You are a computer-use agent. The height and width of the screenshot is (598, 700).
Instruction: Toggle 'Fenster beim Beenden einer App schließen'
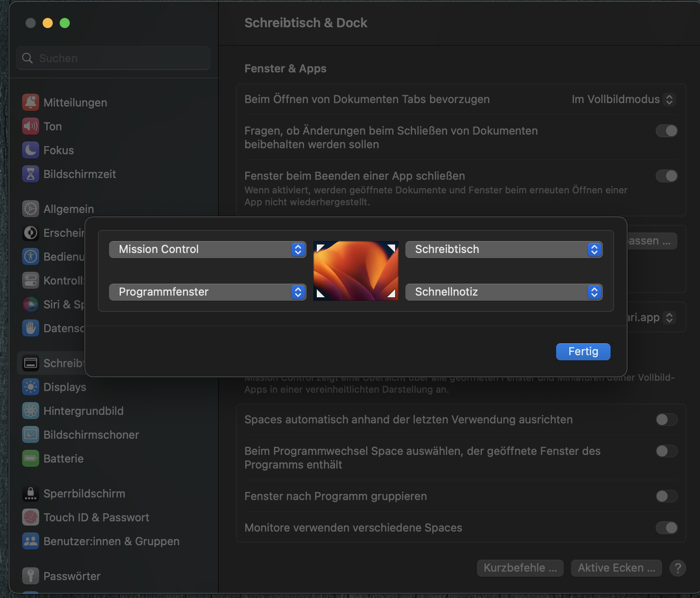[x=666, y=176]
